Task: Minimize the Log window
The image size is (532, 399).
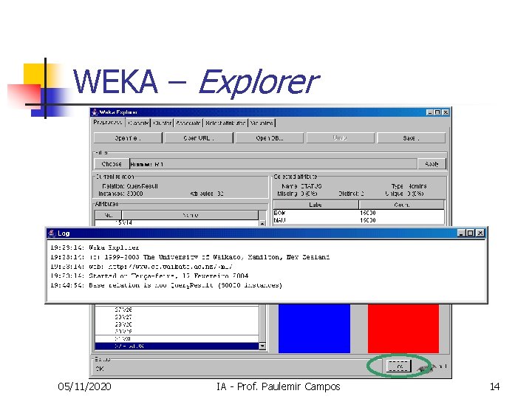Action: pyautogui.click(x=461, y=233)
